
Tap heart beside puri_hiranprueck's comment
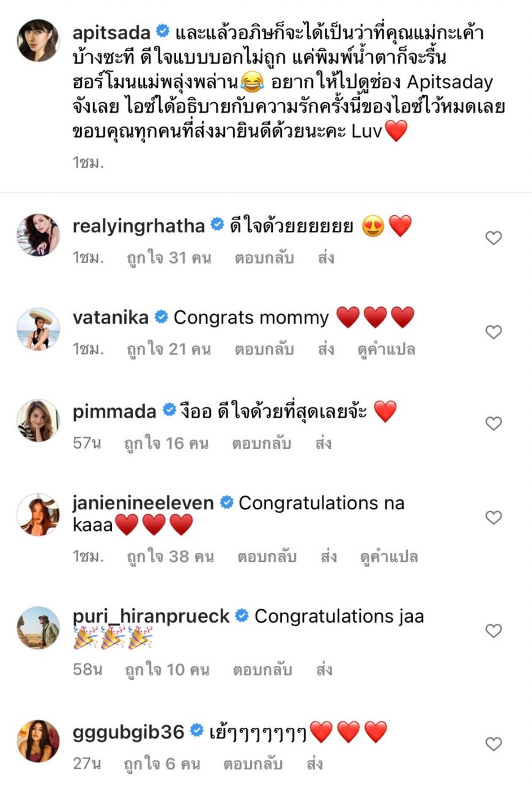point(493,631)
